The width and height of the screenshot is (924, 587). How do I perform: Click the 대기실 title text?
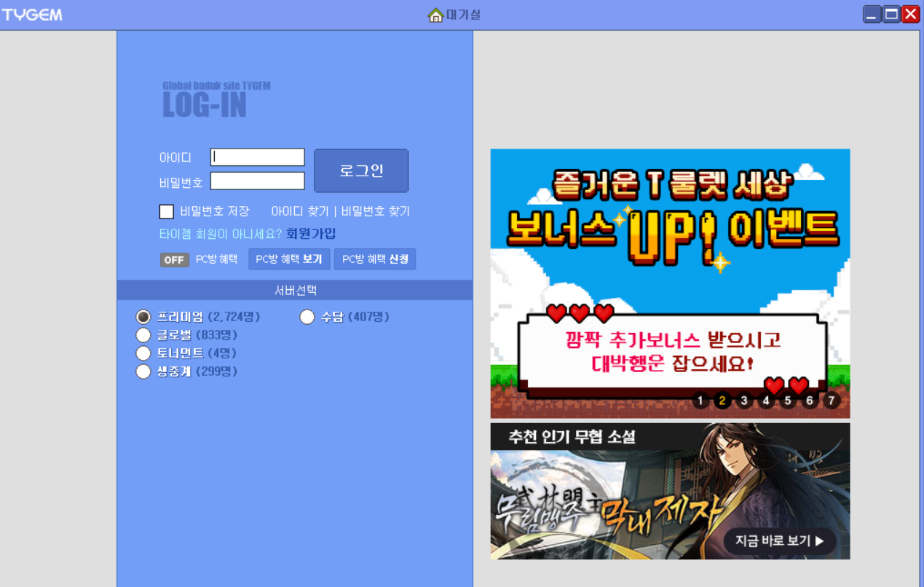click(464, 15)
